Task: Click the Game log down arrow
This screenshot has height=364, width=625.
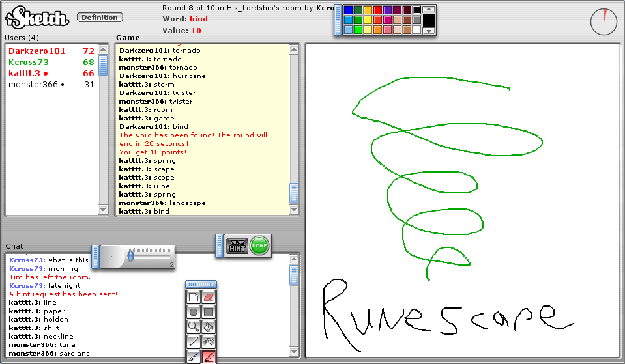Action: 294,210
